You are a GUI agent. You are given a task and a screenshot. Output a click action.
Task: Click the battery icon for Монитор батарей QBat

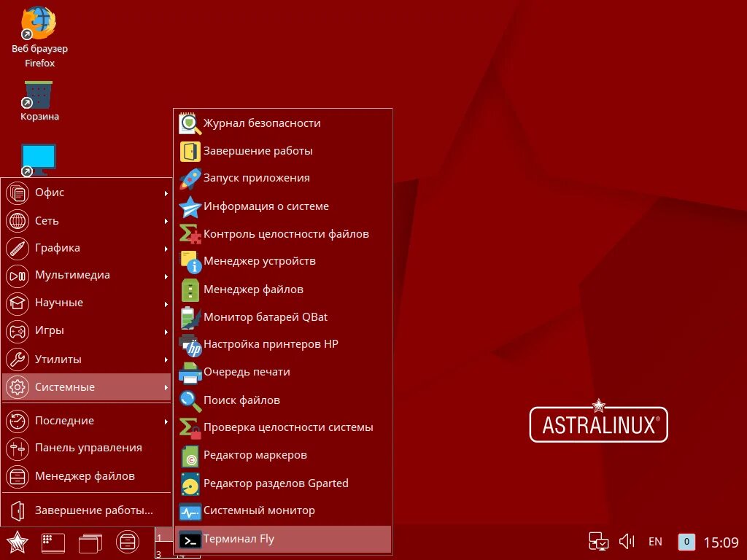[x=190, y=318]
